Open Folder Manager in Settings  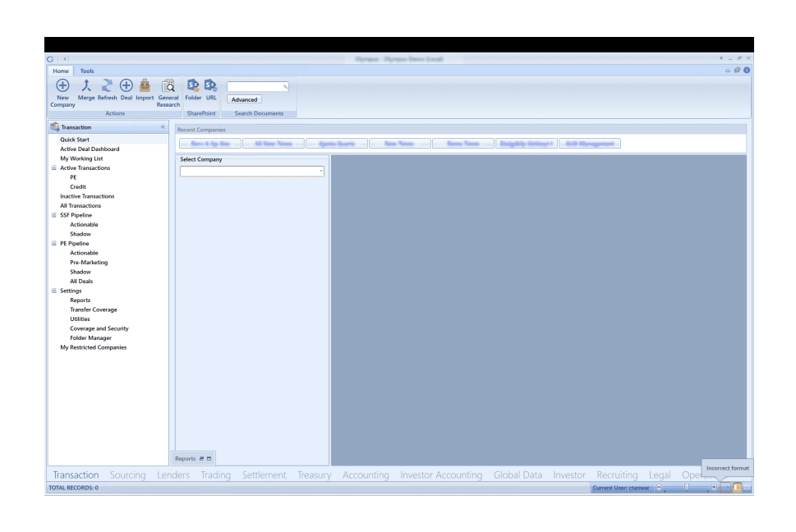[90, 338]
